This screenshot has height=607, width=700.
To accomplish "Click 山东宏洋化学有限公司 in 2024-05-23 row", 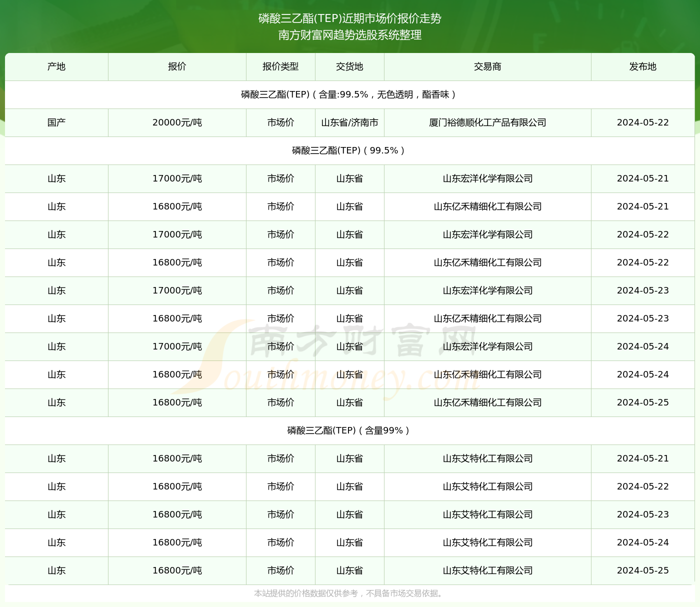I will [487, 290].
